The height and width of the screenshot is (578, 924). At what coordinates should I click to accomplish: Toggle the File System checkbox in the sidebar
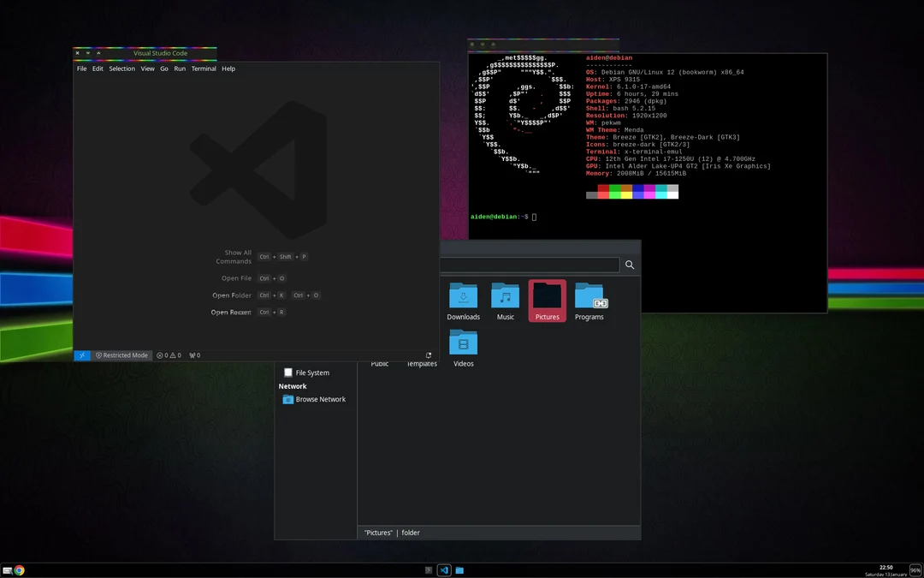287,372
